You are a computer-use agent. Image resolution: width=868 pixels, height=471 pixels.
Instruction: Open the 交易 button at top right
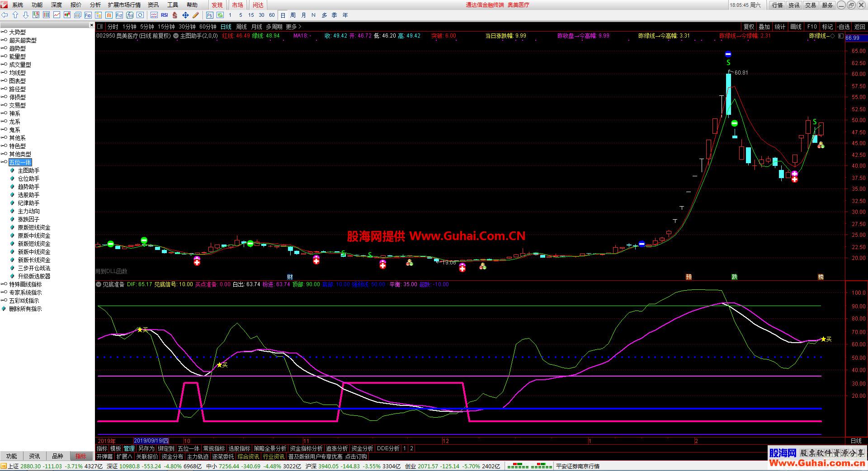[x=811, y=5]
